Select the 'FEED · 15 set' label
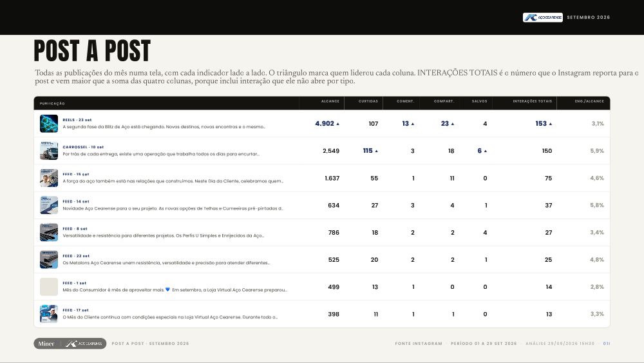Image resolution: width=644 pixels, height=363 pixels. pyautogui.click(x=75, y=174)
